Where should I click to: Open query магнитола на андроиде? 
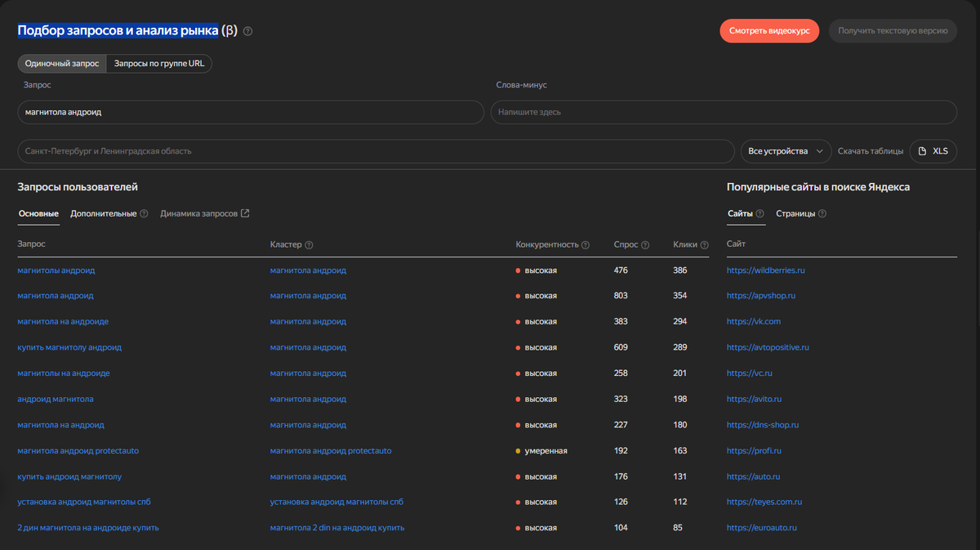[63, 321]
